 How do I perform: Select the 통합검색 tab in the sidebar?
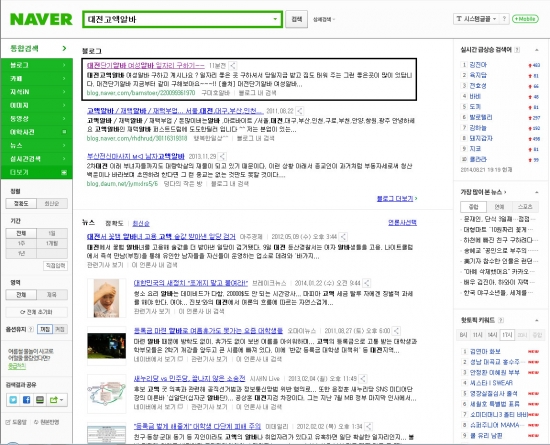[37, 48]
